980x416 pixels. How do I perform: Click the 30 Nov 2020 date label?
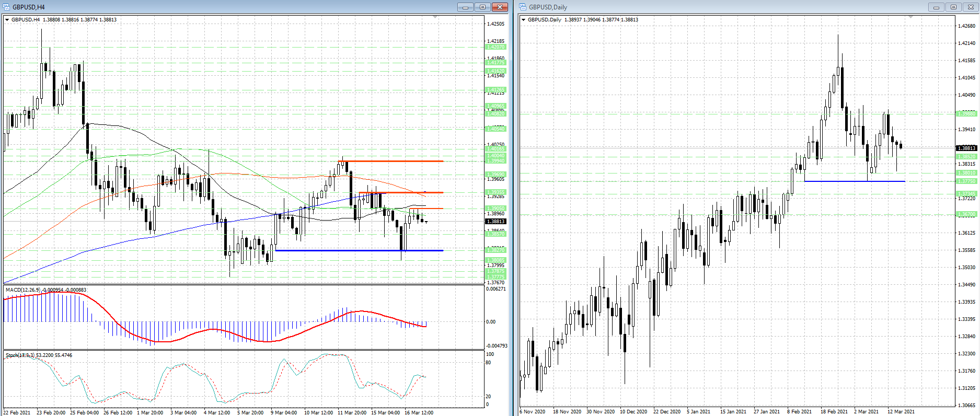coord(601,412)
